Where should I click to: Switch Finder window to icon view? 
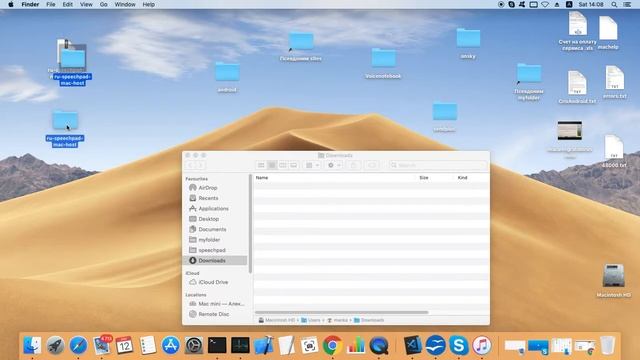click(x=261, y=165)
